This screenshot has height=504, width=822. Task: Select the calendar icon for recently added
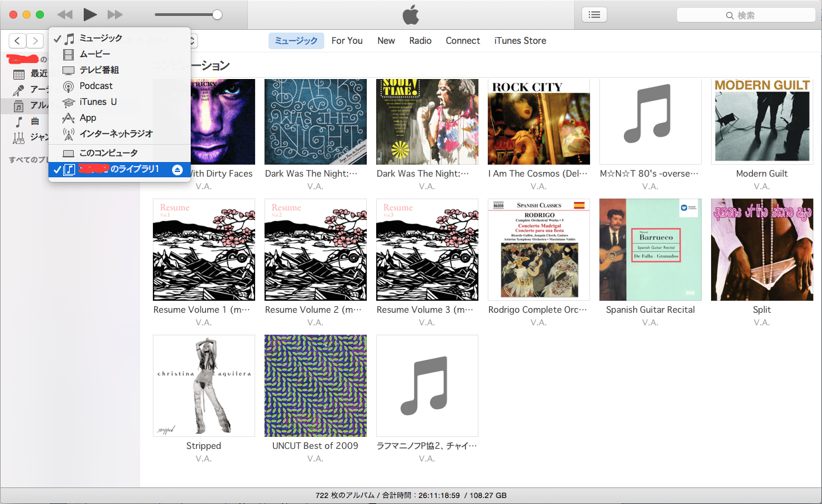coord(19,74)
